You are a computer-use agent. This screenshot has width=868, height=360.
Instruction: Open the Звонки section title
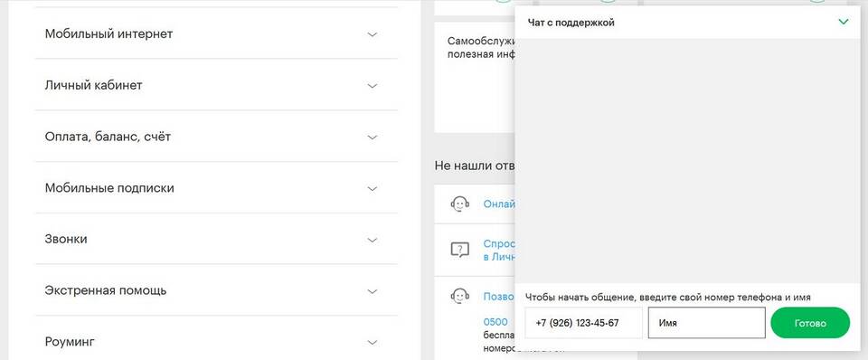[x=66, y=240]
